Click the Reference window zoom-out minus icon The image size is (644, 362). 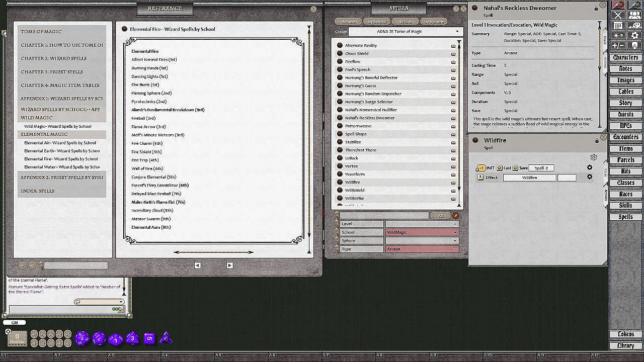[32, 265]
